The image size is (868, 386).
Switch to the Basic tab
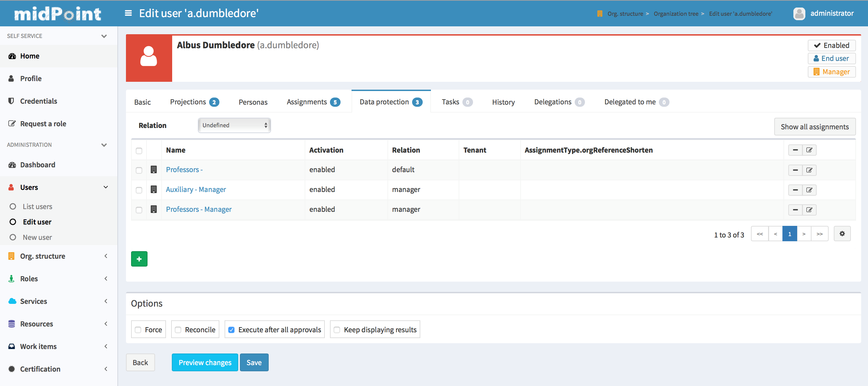click(x=143, y=102)
